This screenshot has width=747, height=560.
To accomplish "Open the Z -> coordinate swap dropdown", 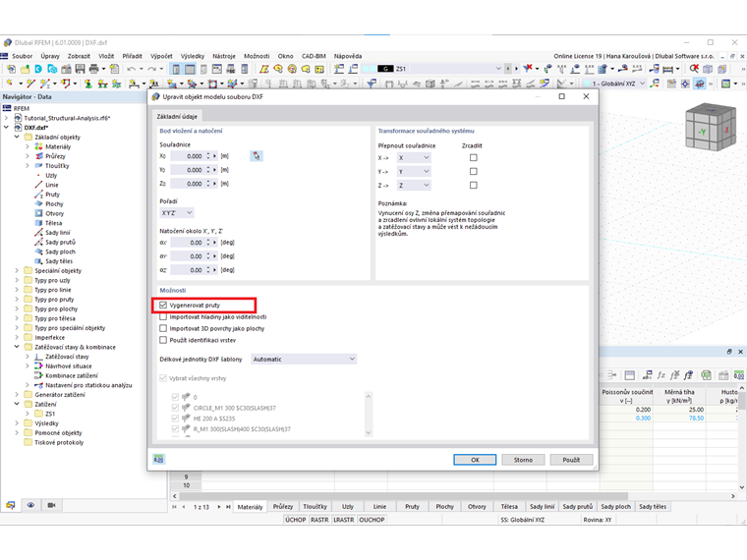I will 414,186.
